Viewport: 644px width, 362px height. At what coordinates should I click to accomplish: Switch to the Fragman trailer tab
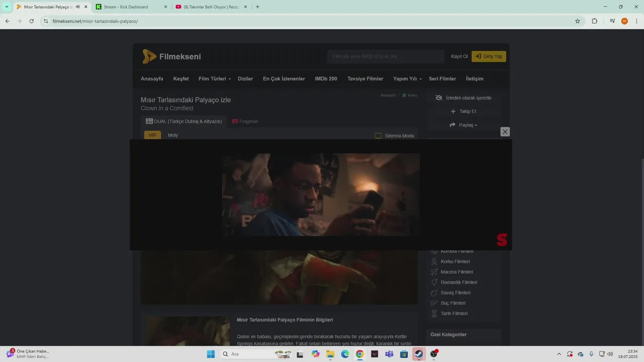[245, 121]
